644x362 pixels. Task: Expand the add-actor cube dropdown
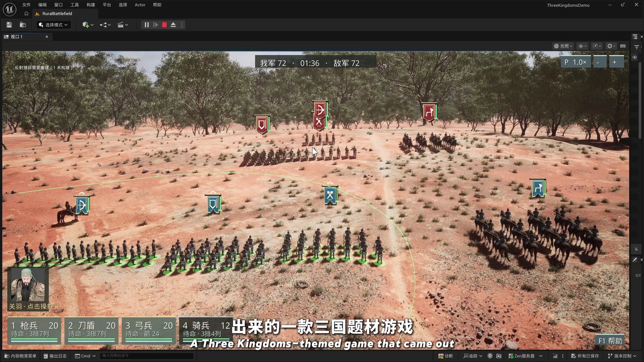coord(88,25)
